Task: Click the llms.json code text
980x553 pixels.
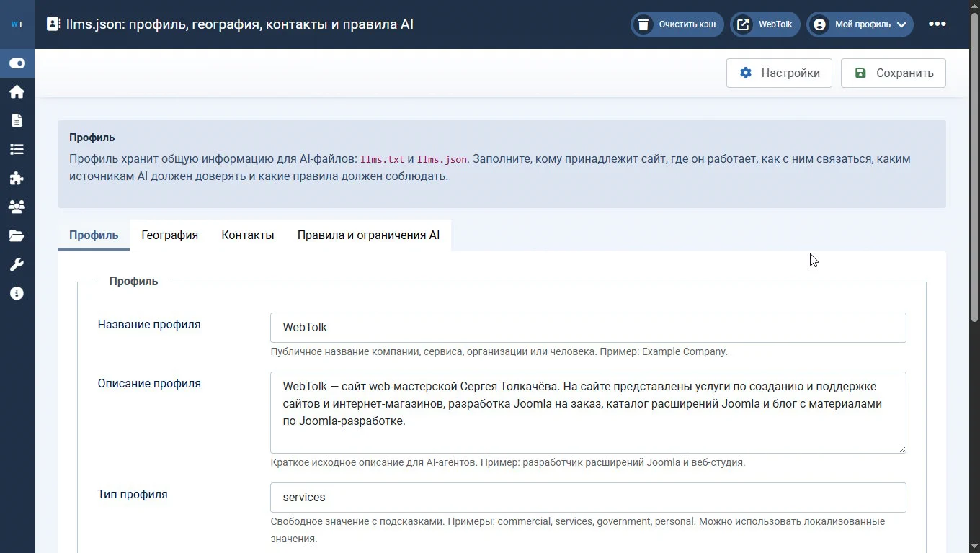Action: coord(442,159)
